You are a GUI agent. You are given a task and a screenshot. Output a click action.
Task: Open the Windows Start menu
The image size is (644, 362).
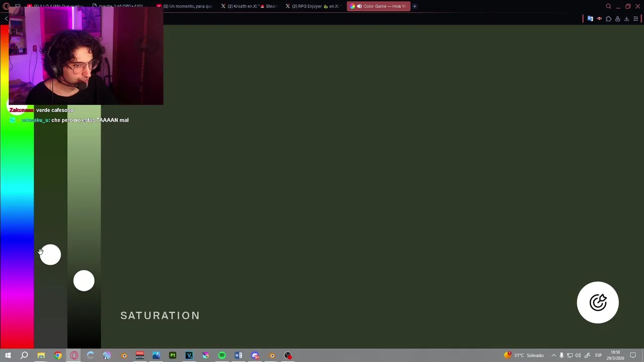pyautogui.click(x=8, y=355)
